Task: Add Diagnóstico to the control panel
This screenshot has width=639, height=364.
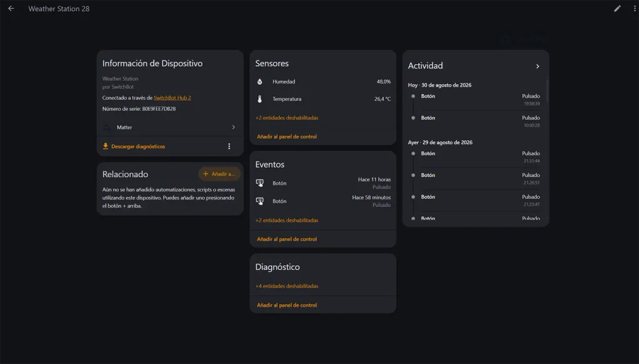Action: (287, 305)
